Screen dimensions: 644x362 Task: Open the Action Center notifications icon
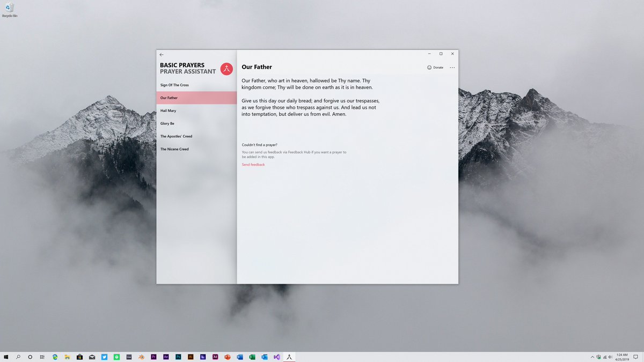(635, 357)
